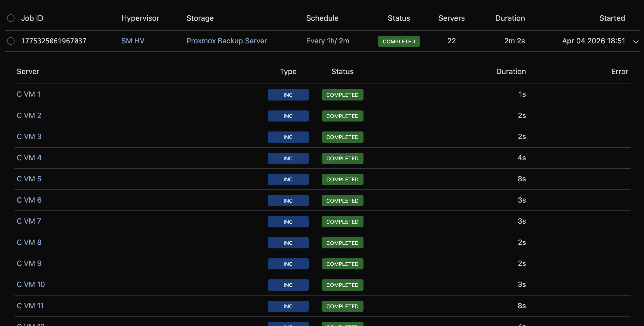Click the Server column header
The image size is (644, 326).
28,71
